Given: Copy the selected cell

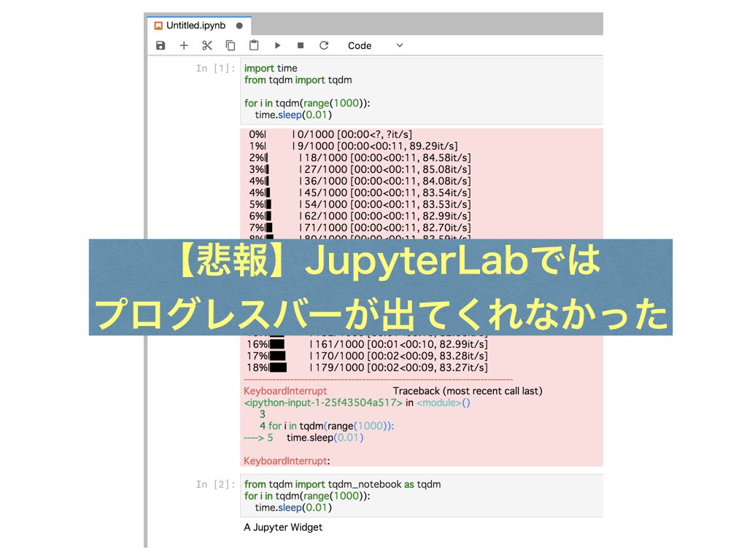Looking at the screenshot, I should 230,45.
